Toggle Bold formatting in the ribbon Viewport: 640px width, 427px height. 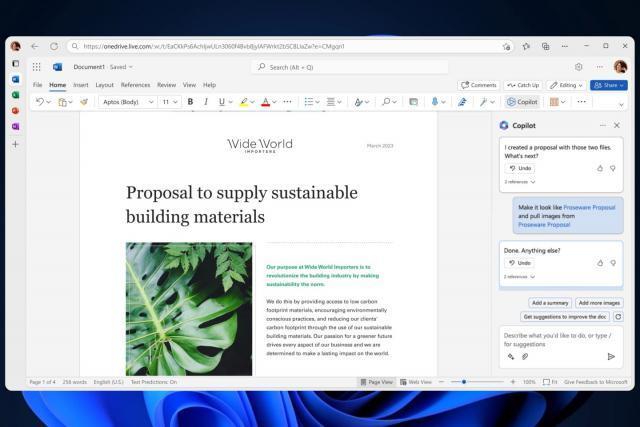coord(190,102)
